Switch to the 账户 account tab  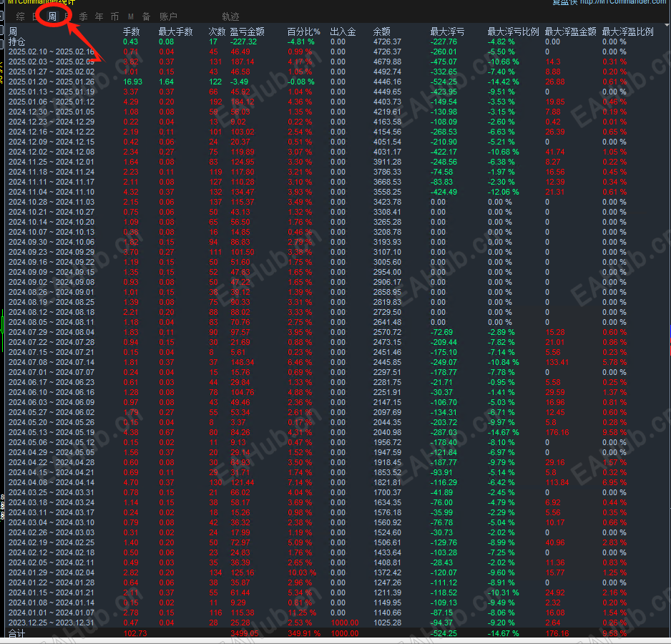tap(168, 16)
